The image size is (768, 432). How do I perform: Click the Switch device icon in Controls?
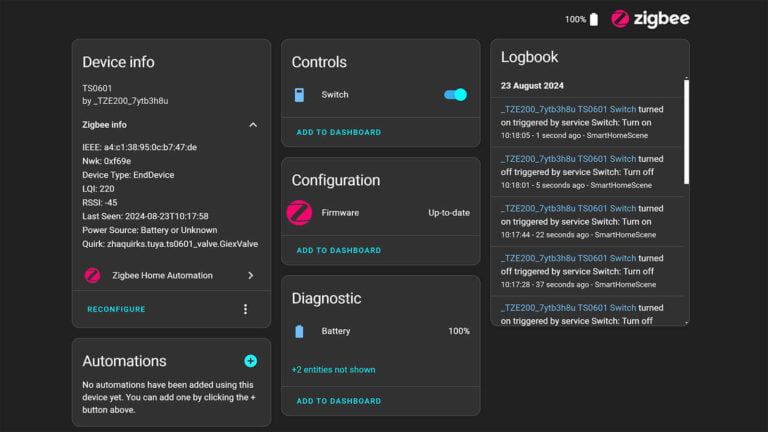pyautogui.click(x=299, y=95)
